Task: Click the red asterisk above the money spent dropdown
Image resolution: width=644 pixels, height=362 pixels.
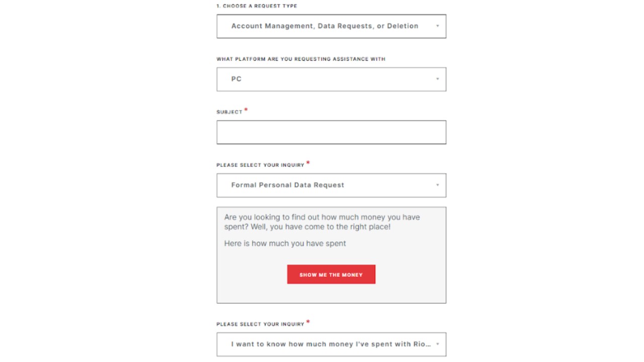Action: 308,322
